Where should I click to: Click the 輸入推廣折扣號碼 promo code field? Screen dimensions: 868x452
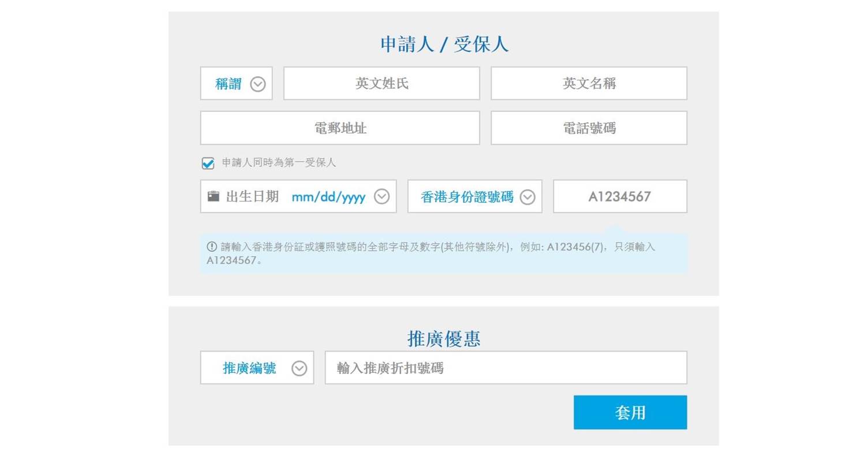pos(506,368)
